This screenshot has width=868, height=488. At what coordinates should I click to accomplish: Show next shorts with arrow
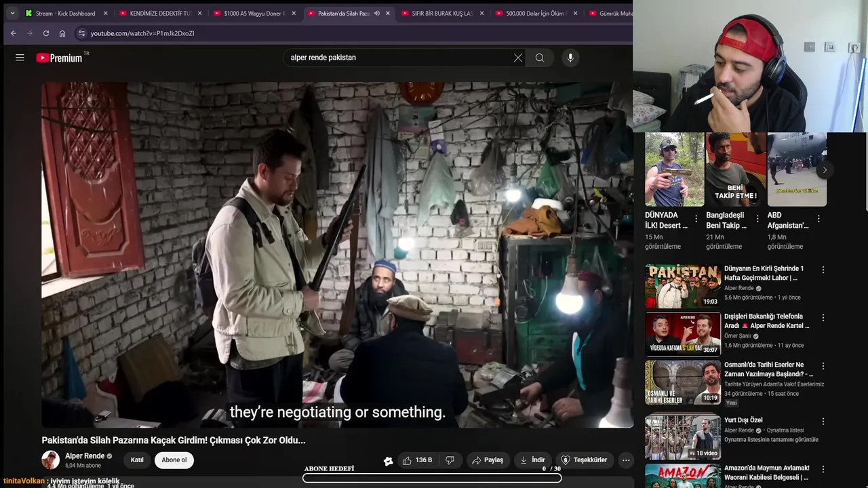824,170
